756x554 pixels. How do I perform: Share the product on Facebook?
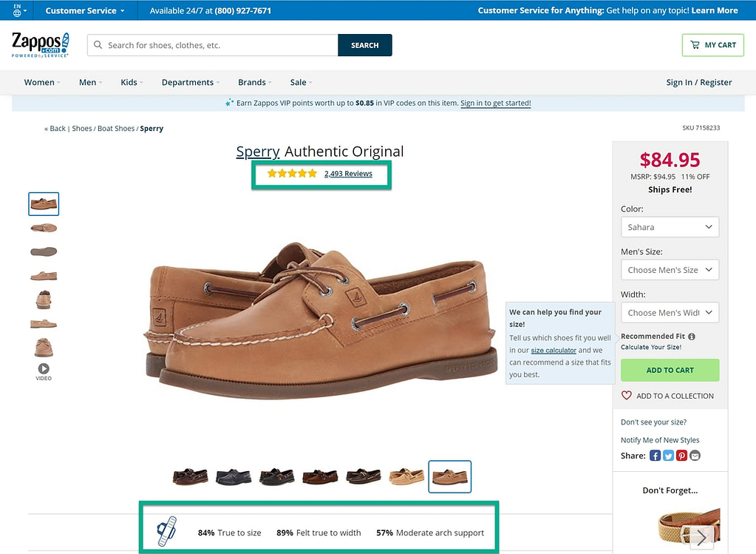[655, 455]
